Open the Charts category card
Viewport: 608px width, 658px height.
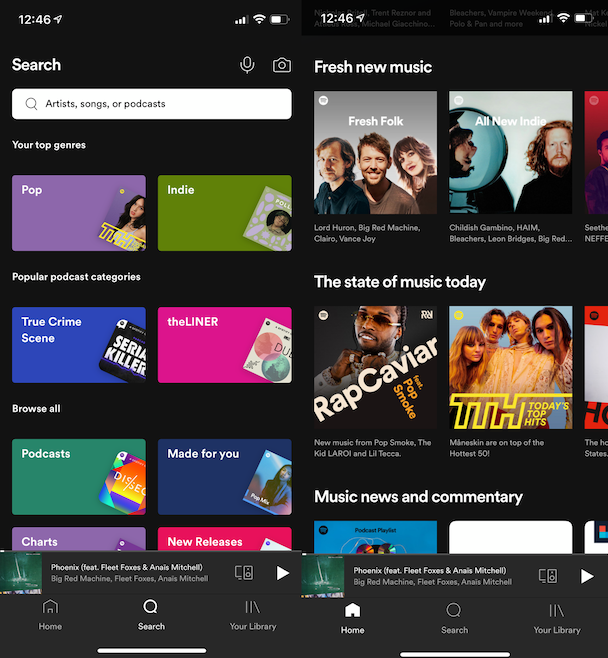click(79, 539)
